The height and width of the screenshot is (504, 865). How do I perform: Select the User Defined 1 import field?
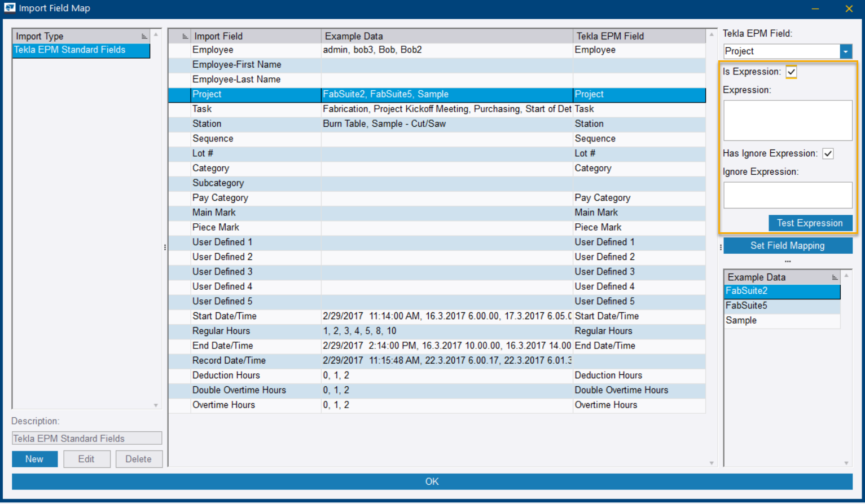tap(437, 242)
